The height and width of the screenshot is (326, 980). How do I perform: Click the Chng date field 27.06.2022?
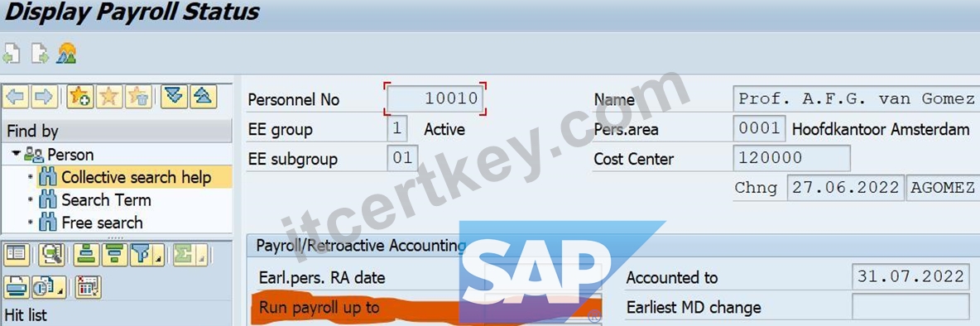coord(846,188)
